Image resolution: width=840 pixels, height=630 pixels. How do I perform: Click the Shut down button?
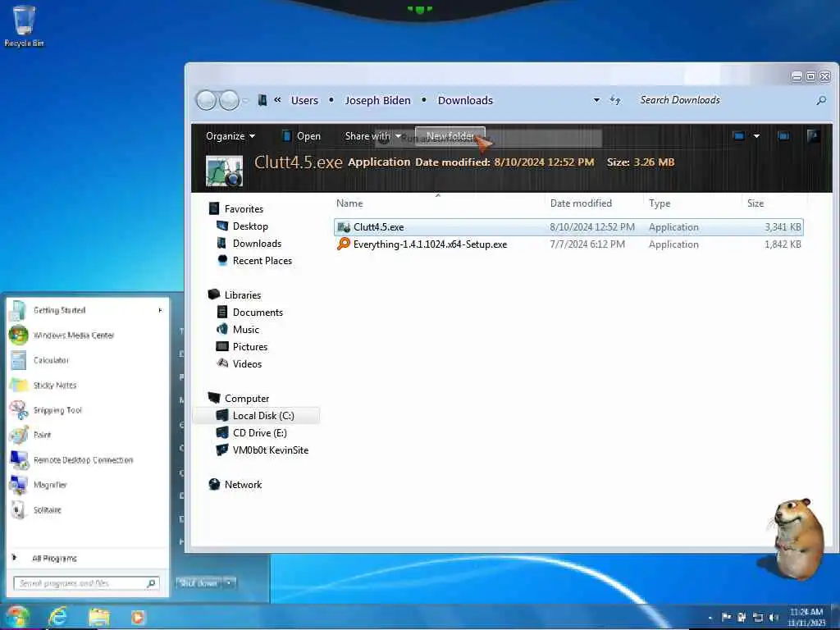pos(199,583)
